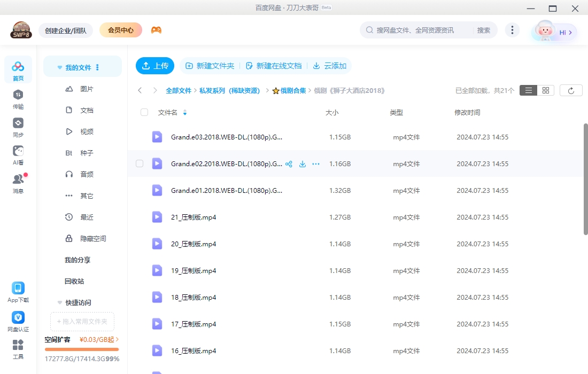This screenshot has width=588, height=374.
Task: Share the Grand.e02 video file
Action: [x=289, y=164]
